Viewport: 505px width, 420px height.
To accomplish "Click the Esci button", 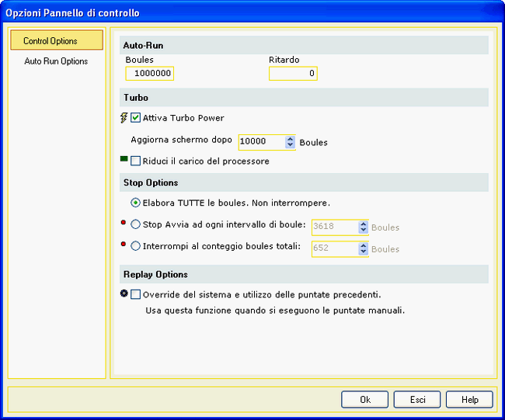I will pyautogui.click(x=420, y=400).
